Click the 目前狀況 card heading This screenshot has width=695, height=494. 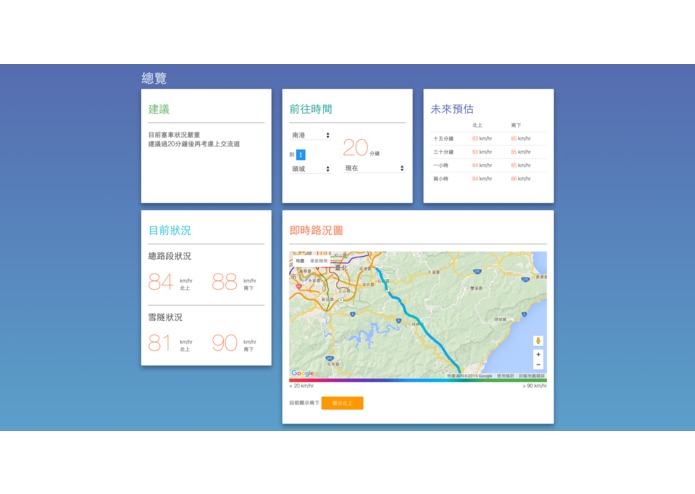[x=170, y=230]
